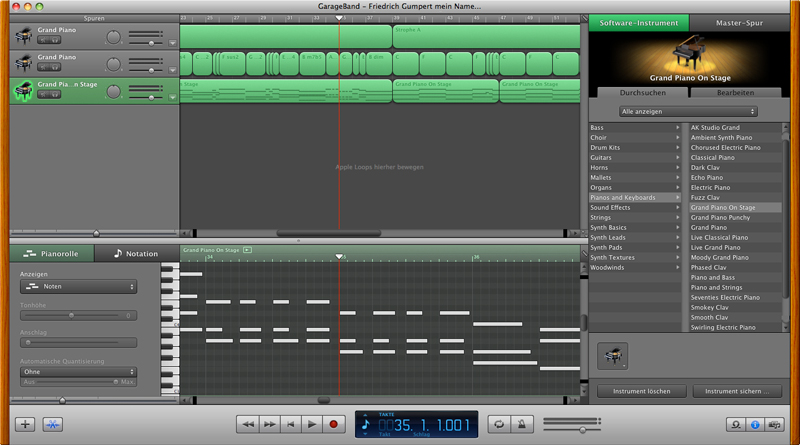This screenshot has width=800, height=445.
Task: Mute the second Grand Piano track
Action: (x=43, y=67)
